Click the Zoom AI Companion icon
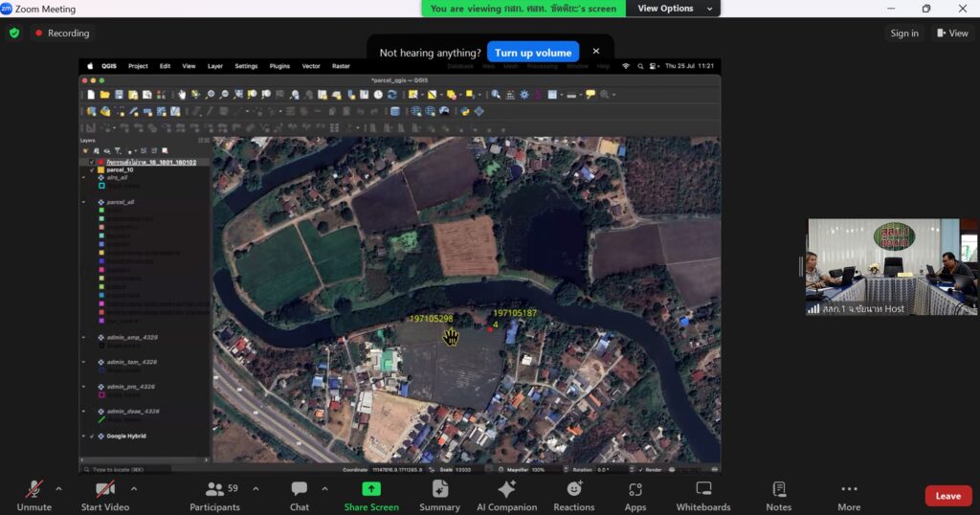Viewport: 980px width, 515px height. click(x=506, y=489)
